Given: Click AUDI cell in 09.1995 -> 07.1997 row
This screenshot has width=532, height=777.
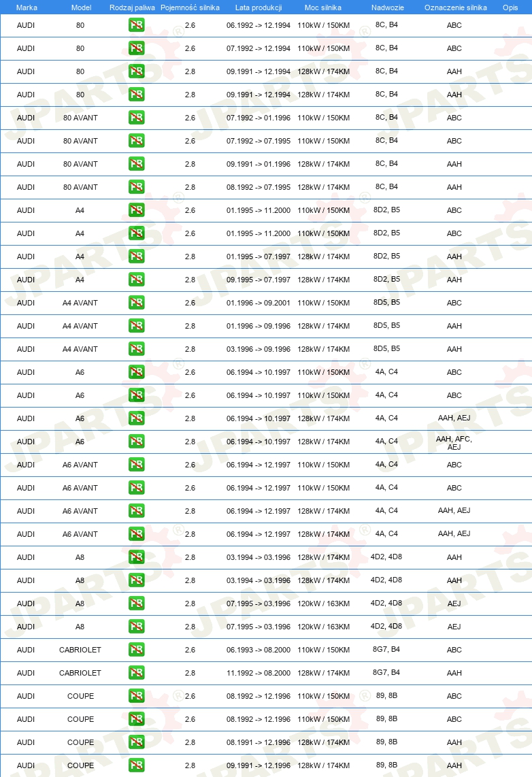Looking at the screenshot, I should click(x=26, y=280).
